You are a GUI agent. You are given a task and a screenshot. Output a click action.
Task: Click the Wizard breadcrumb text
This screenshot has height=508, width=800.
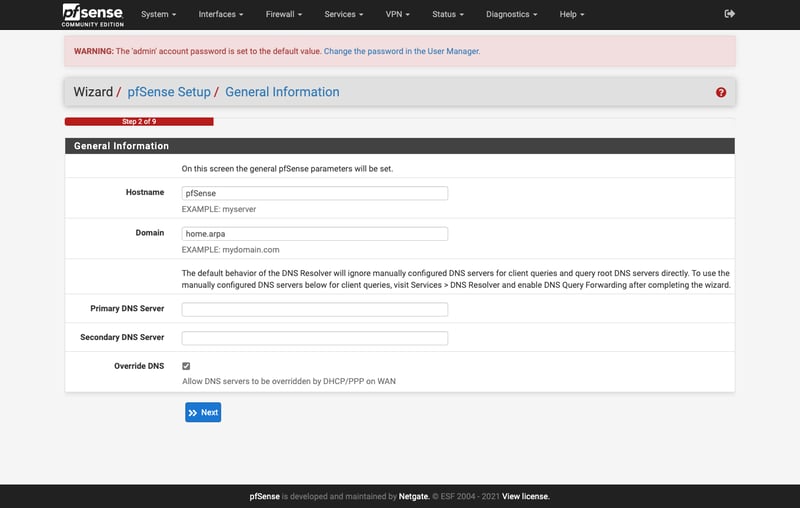pyautogui.click(x=93, y=92)
